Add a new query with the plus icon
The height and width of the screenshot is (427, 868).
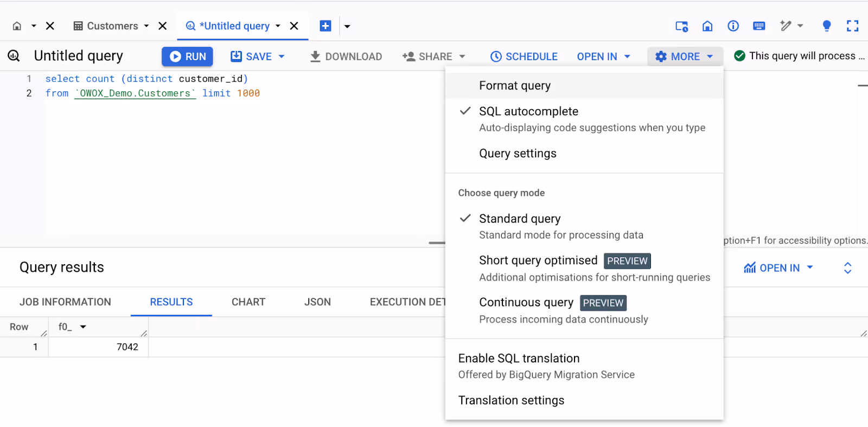[325, 26]
